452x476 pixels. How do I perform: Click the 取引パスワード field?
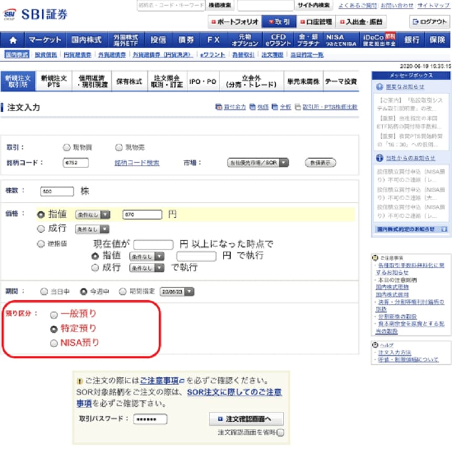point(150,419)
